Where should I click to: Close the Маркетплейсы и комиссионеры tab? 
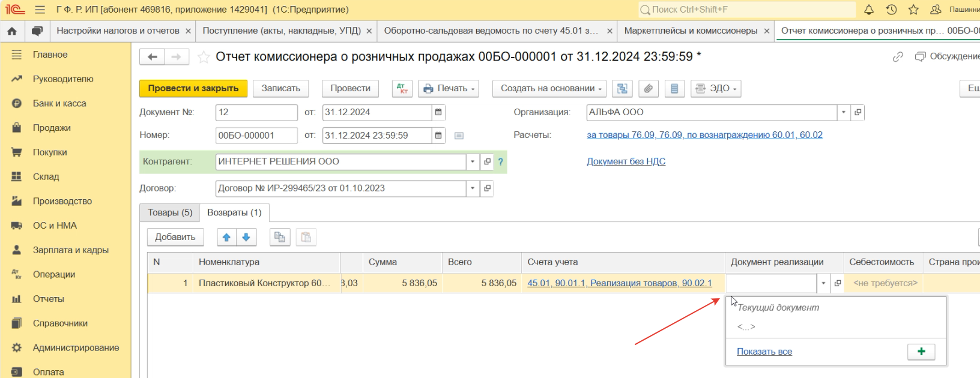pos(767,31)
